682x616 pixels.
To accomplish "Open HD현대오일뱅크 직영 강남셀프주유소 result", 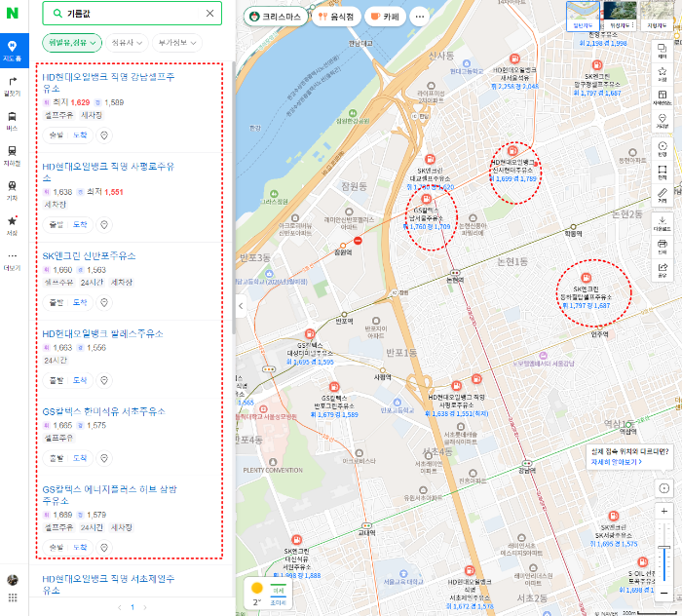I will 108,83.
